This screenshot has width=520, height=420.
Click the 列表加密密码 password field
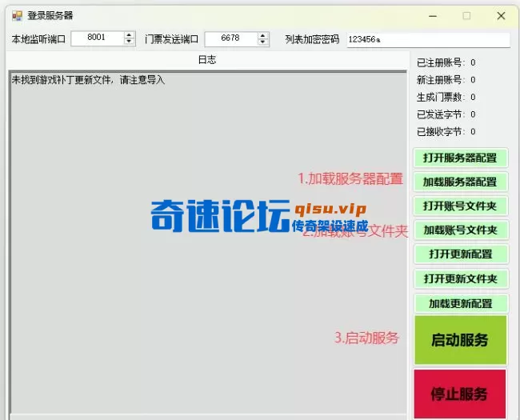[x=428, y=39]
